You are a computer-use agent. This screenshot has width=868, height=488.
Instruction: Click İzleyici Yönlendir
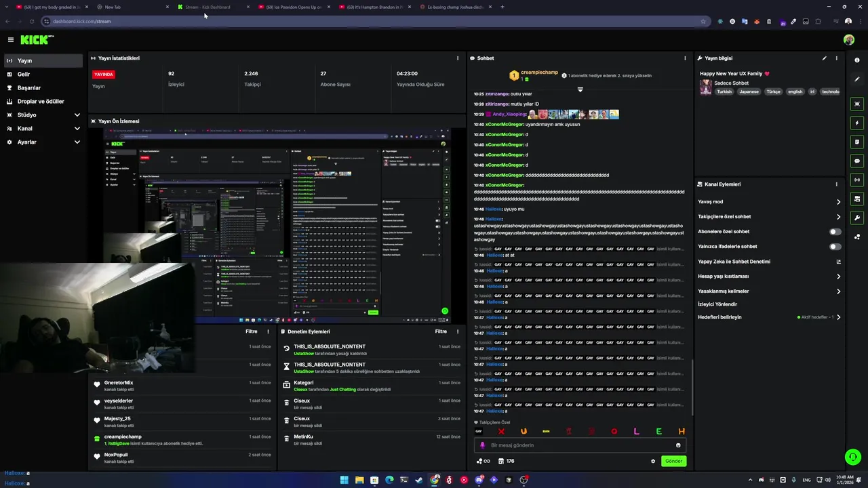(717, 304)
